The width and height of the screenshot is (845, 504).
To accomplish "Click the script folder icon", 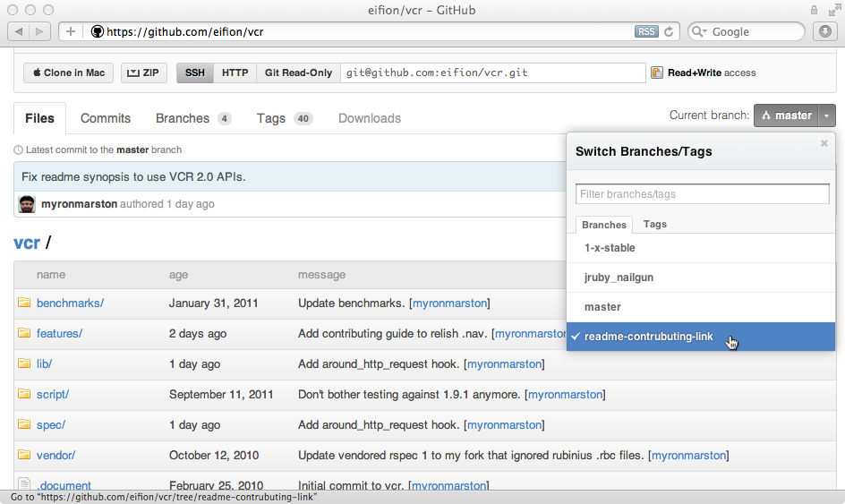I will (x=23, y=394).
